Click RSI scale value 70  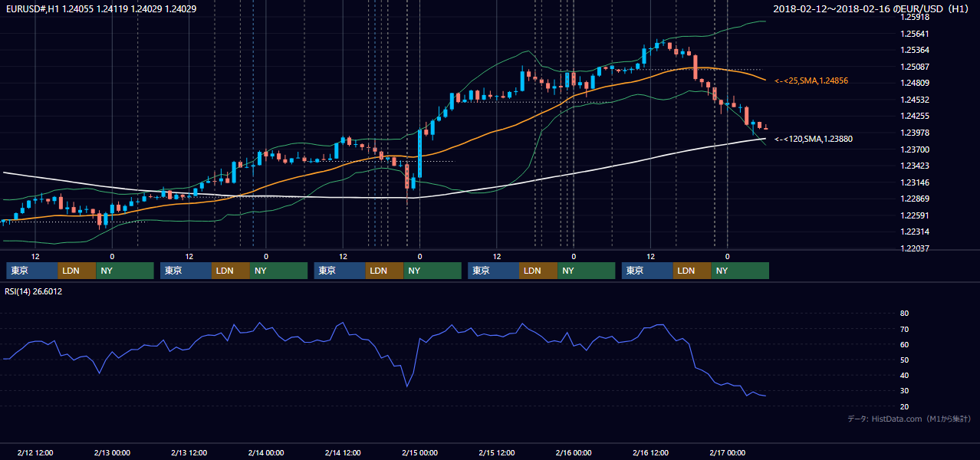904,329
